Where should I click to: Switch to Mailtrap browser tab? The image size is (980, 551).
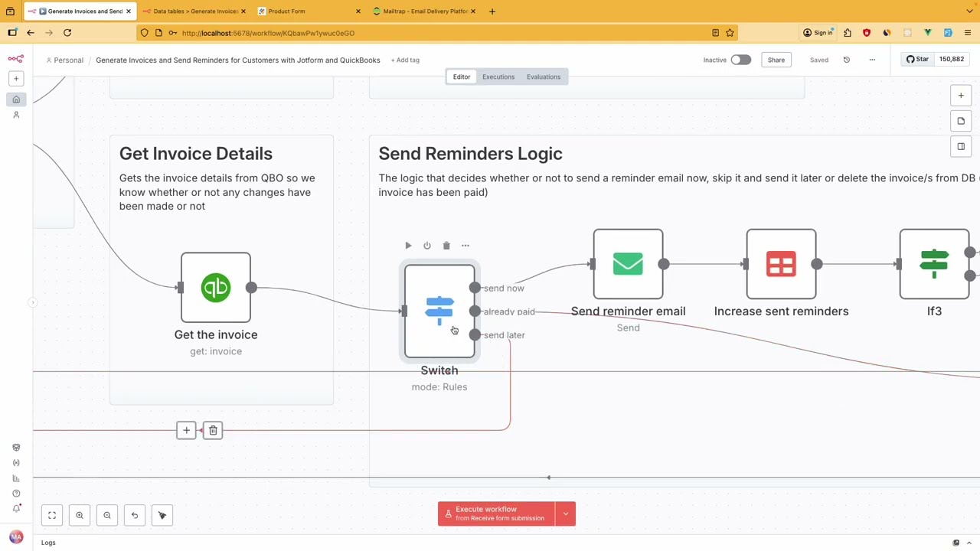[423, 11]
